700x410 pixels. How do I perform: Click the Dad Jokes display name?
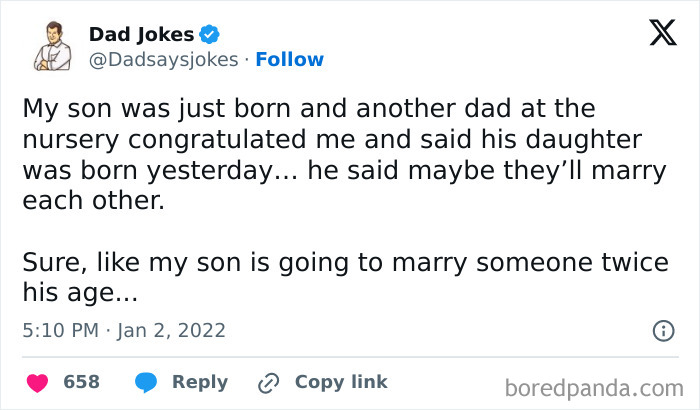point(142,35)
